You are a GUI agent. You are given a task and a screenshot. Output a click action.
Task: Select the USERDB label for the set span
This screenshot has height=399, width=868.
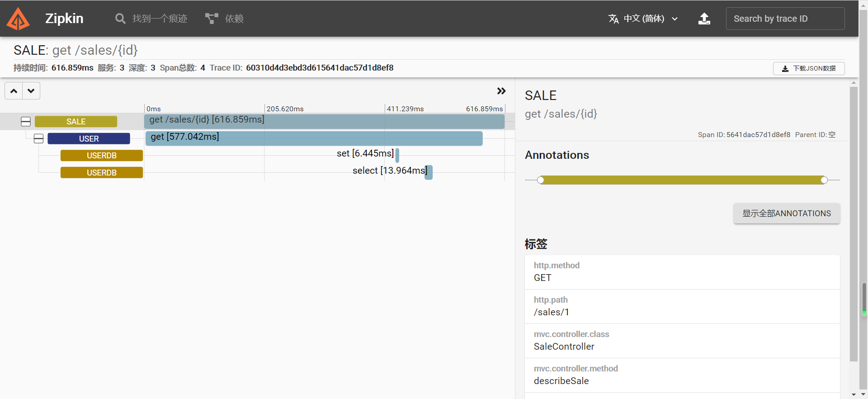tap(102, 156)
